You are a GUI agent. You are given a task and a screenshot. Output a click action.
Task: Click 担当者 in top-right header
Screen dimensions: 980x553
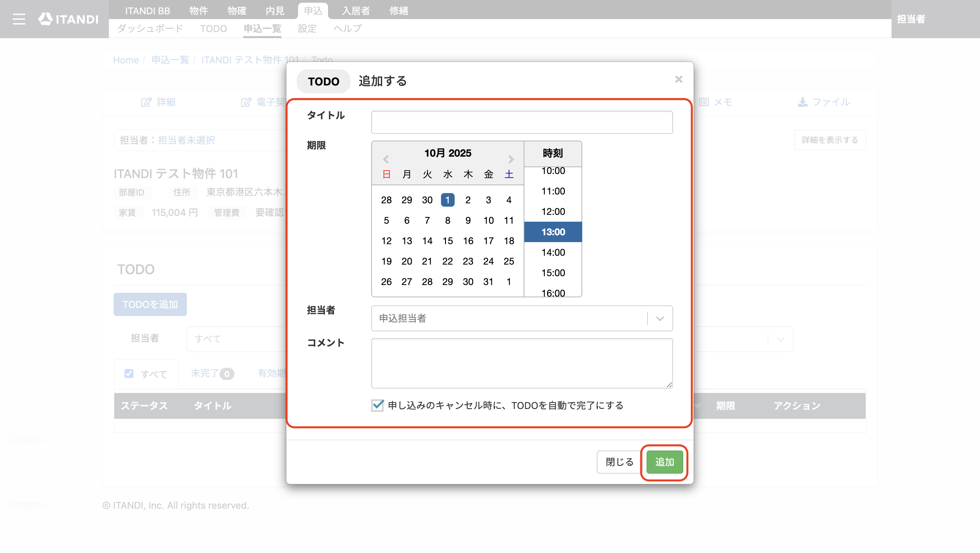pos(911,19)
